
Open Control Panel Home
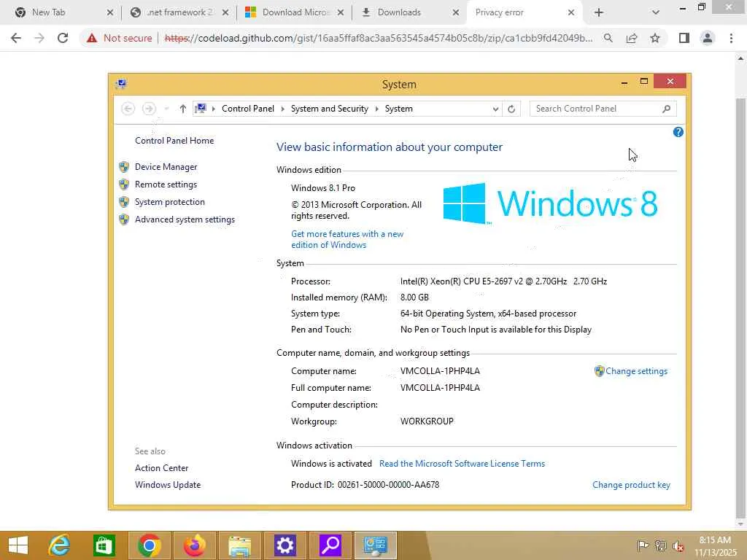[174, 141]
